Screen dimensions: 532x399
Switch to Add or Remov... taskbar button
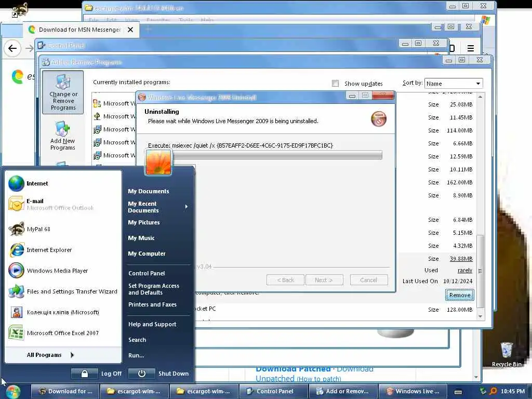coord(343,392)
